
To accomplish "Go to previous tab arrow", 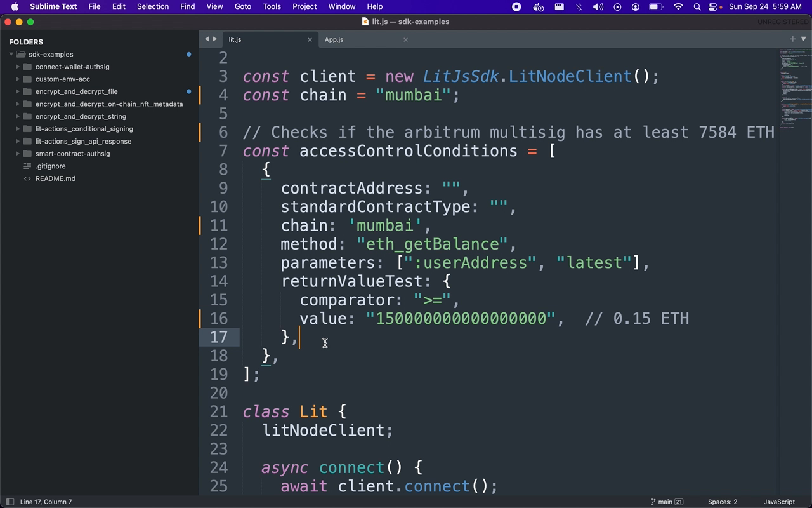I will pos(207,39).
